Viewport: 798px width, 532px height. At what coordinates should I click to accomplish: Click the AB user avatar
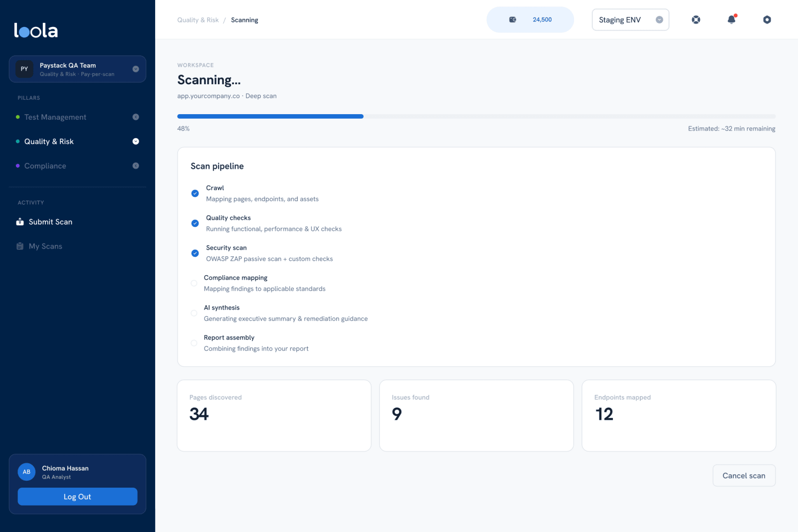click(x=26, y=472)
